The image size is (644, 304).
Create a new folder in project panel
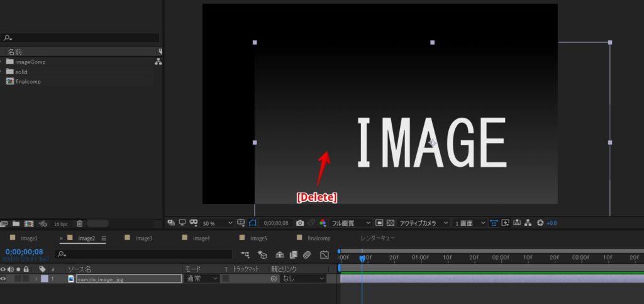point(16,223)
